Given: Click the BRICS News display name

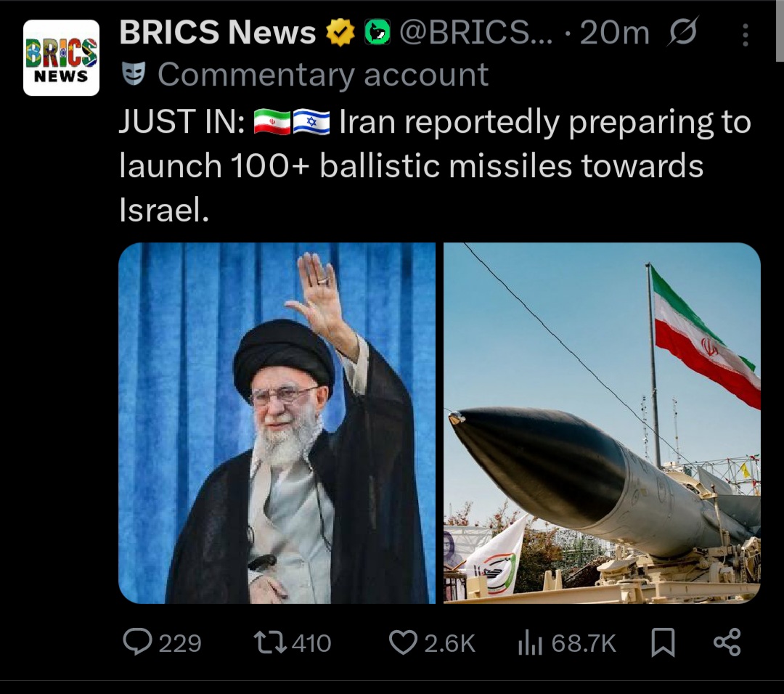Looking at the screenshot, I should pos(218,32).
